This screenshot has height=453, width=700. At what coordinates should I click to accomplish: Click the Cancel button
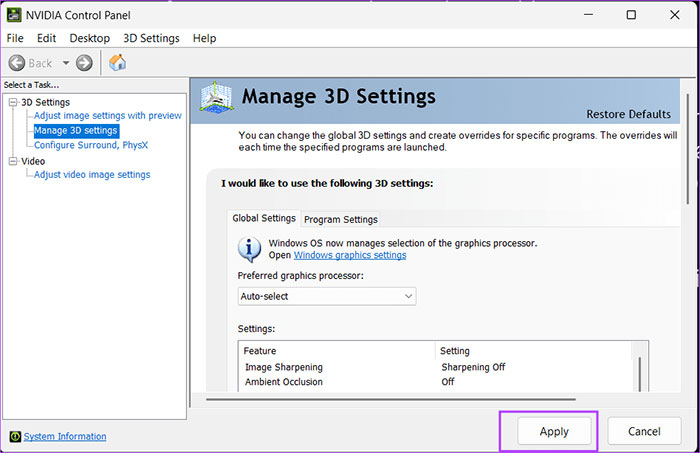coord(645,432)
